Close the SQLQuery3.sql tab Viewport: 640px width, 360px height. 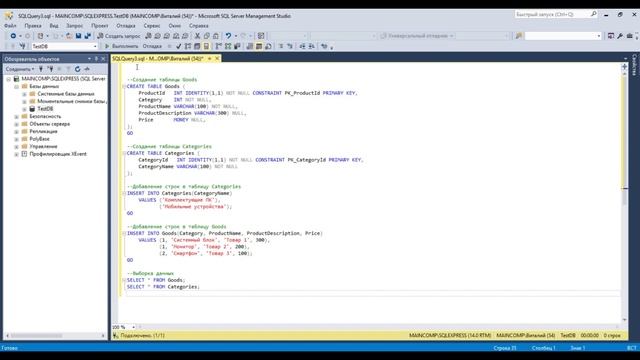pos(217,59)
